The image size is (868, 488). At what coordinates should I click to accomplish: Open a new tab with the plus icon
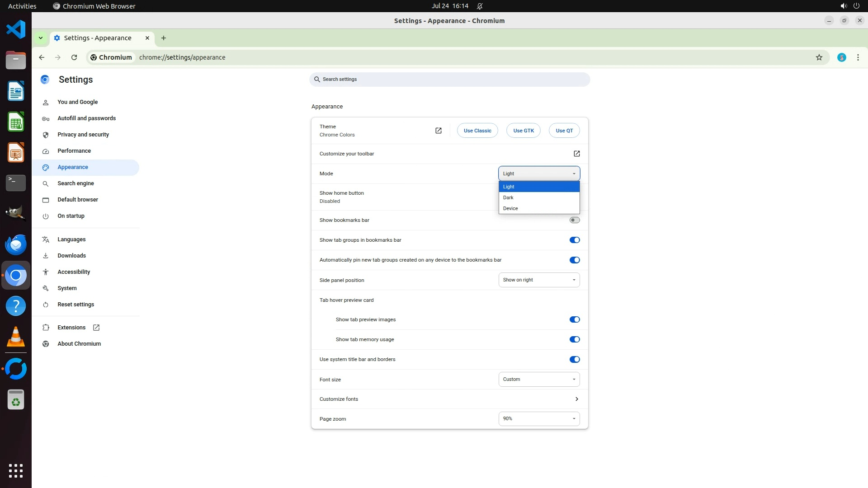click(x=164, y=38)
